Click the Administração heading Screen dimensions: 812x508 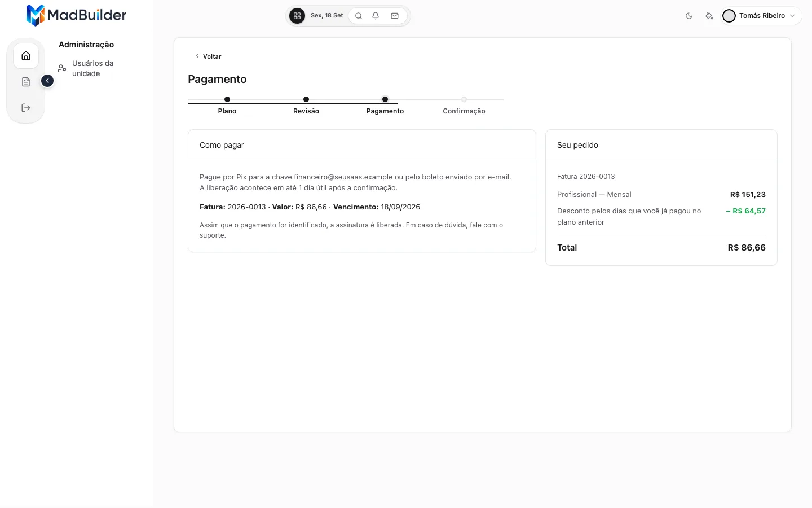tap(86, 45)
